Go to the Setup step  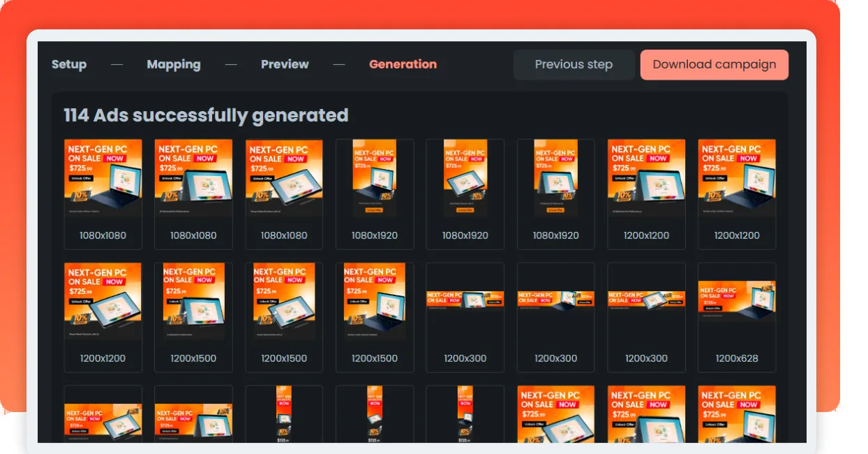[x=69, y=64]
